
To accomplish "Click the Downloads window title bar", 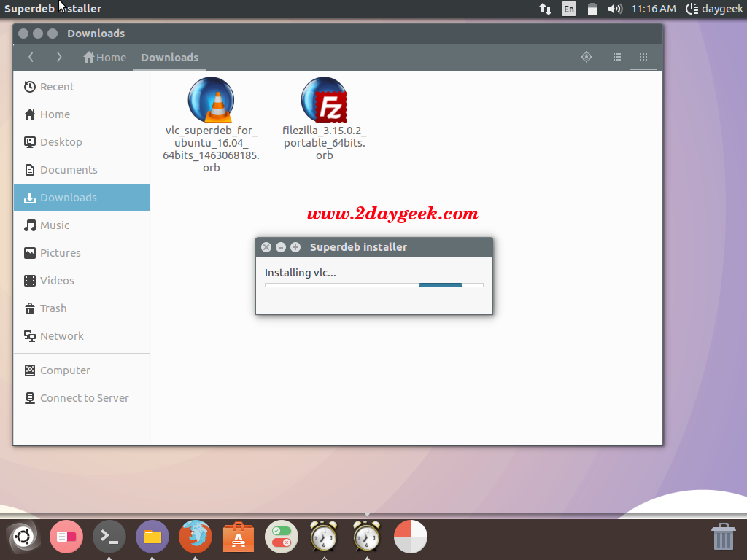I will coord(338,34).
